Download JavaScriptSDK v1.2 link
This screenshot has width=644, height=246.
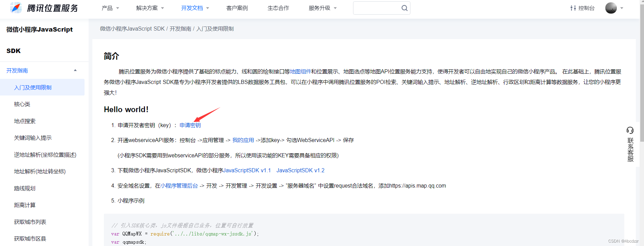(x=300, y=171)
